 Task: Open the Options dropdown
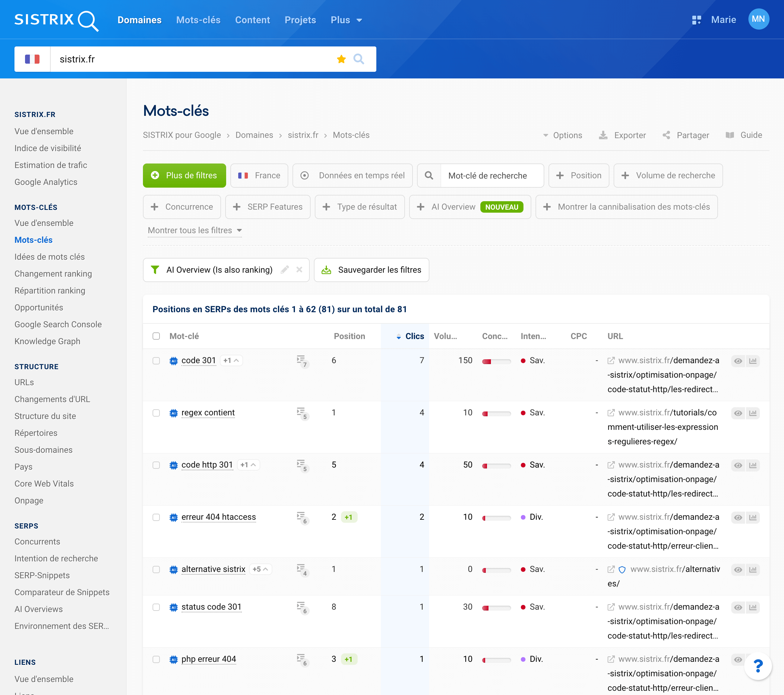point(563,135)
